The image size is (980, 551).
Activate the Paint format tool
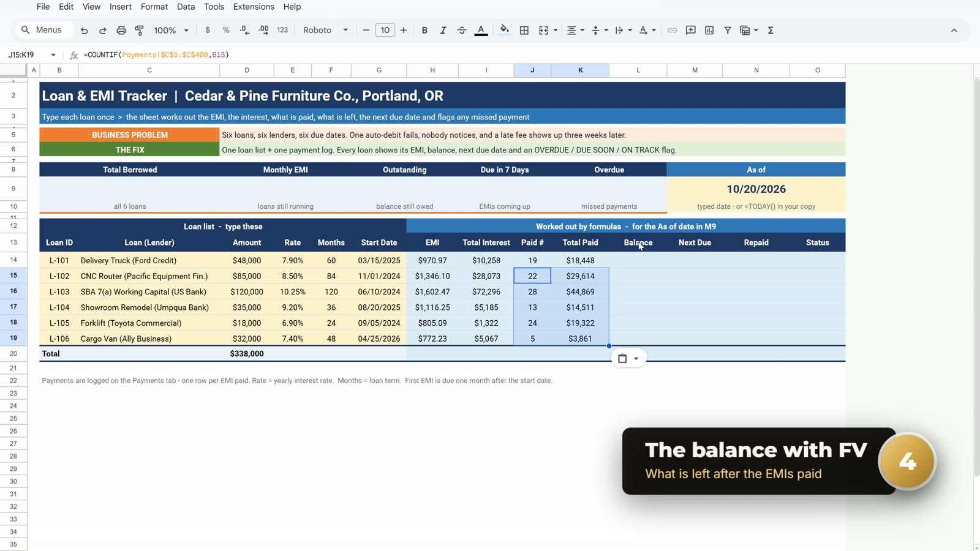click(x=140, y=30)
